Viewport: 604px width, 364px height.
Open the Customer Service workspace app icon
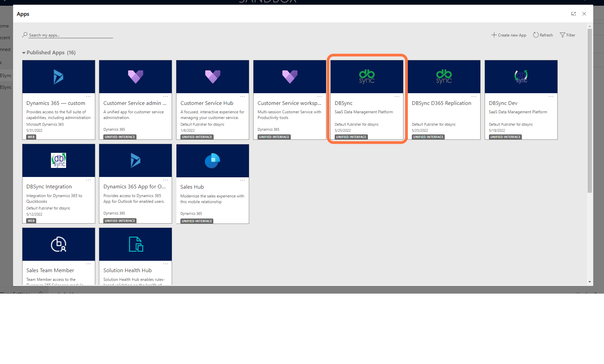click(290, 77)
